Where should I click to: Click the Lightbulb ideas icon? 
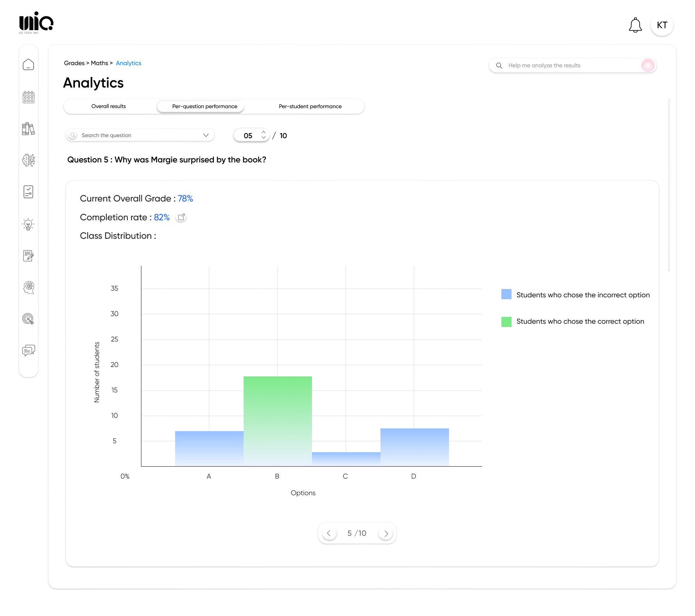[29, 224]
